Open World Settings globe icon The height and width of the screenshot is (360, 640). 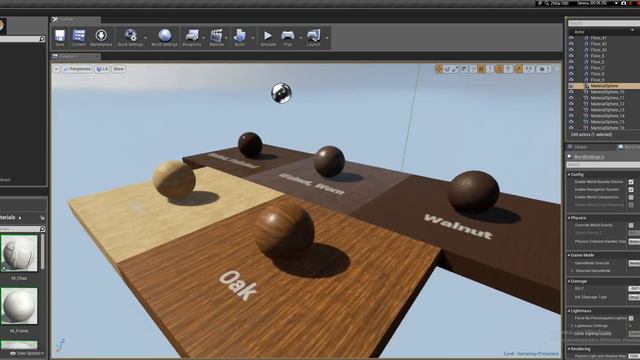(x=164, y=36)
